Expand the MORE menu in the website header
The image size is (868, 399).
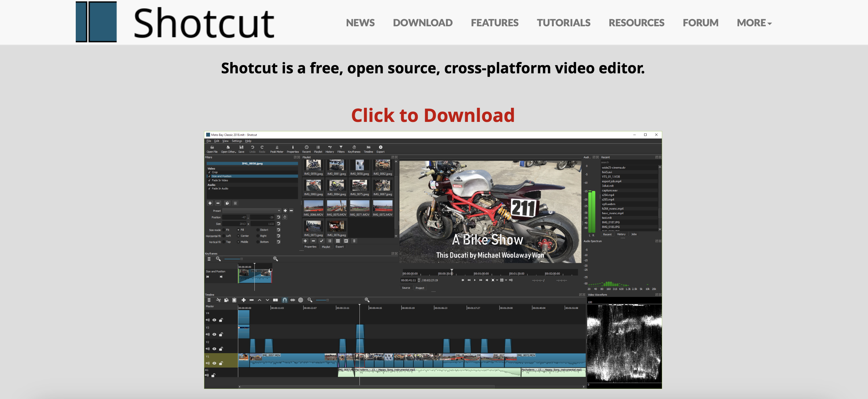click(754, 23)
